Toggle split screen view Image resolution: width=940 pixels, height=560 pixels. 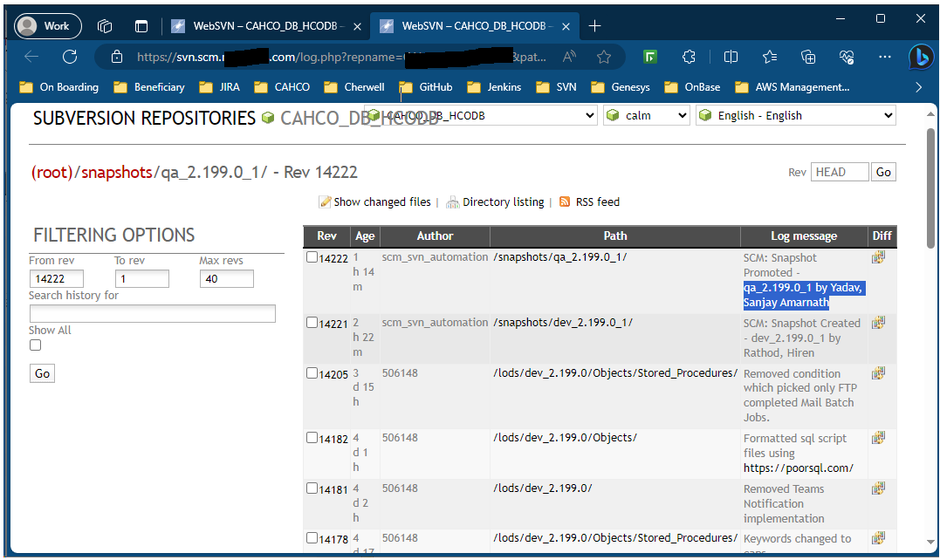pyautogui.click(x=731, y=57)
